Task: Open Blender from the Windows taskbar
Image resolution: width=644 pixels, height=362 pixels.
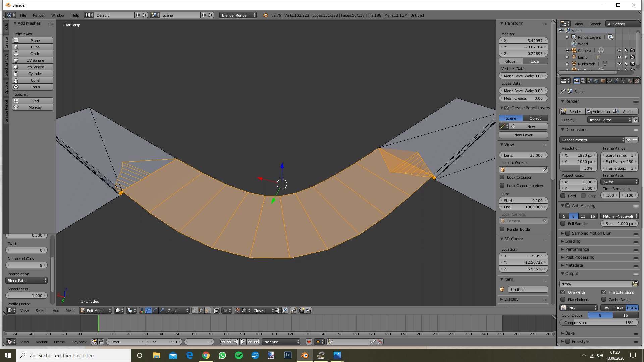Action: click(x=305, y=355)
